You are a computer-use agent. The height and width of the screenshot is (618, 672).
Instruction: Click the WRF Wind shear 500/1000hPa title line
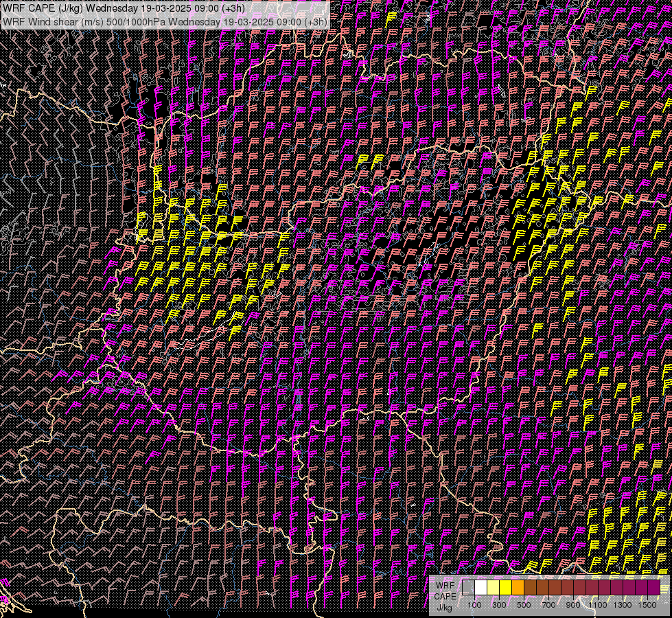click(x=165, y=22)
